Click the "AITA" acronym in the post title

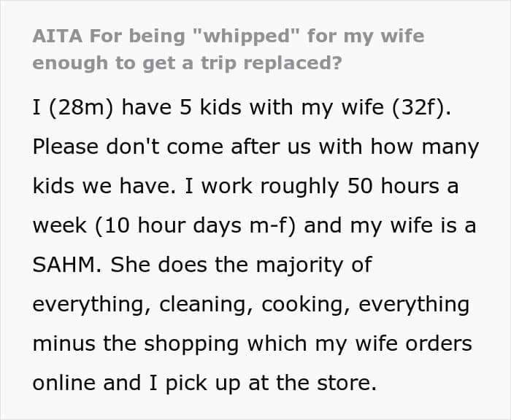(x=58, y=36)
